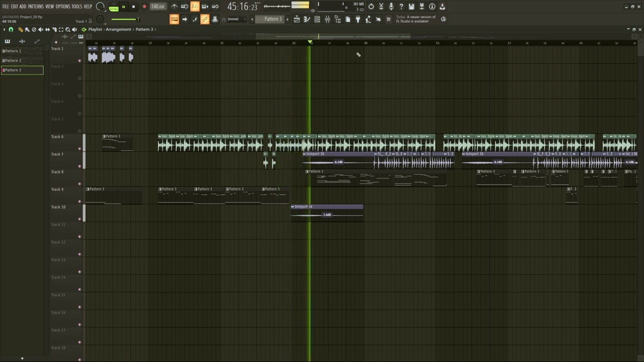Open the channel rack icon

(x=317, y=19)
